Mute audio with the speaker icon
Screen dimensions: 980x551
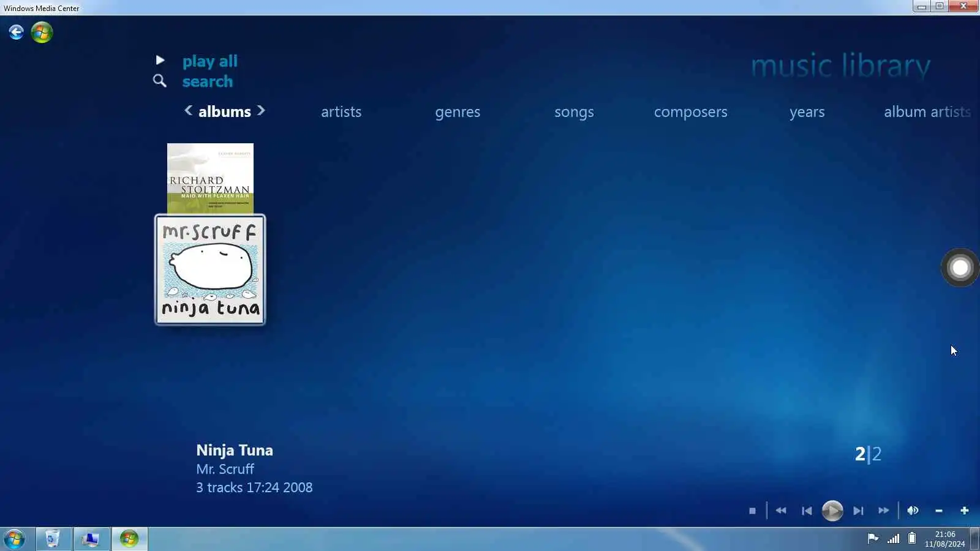[x=913, y=511]
